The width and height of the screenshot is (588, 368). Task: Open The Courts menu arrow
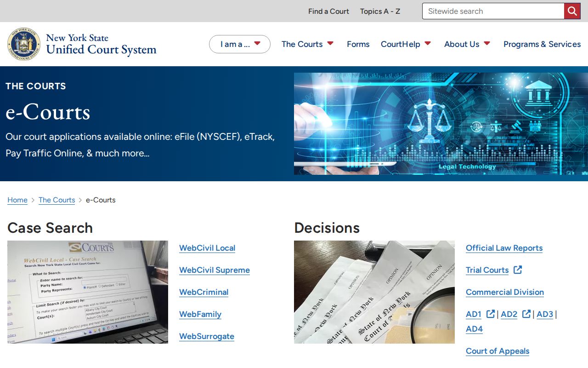tap(330, 43)
